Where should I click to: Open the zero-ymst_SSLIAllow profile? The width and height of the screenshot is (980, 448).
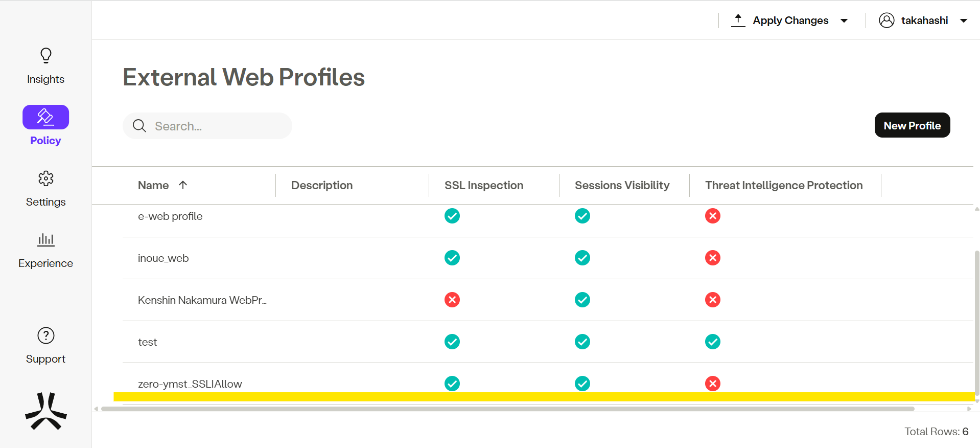[190, 384]
